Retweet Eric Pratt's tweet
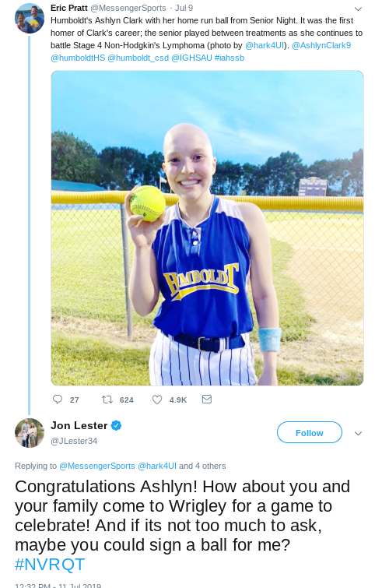375x588 pixels. coord(107,400)
